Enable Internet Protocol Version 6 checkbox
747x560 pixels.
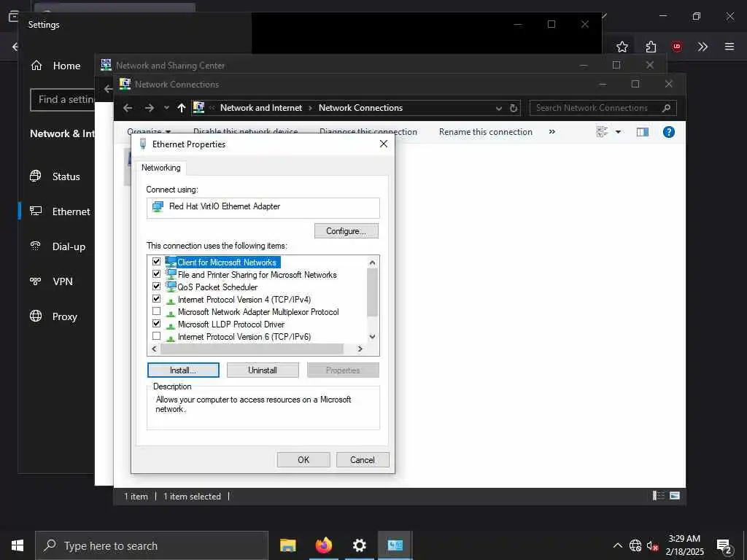pyautogui.click(x=156, y=335)
